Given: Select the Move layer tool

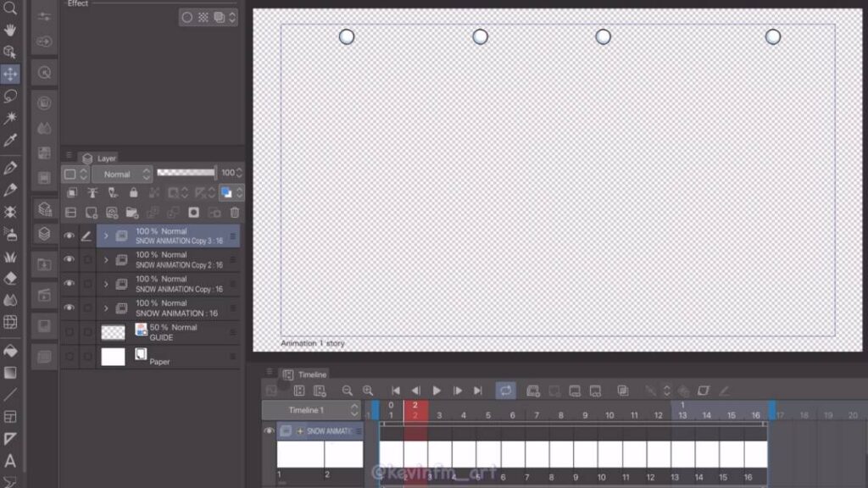Looking at the screenshot, I should [x=10, y=75].
